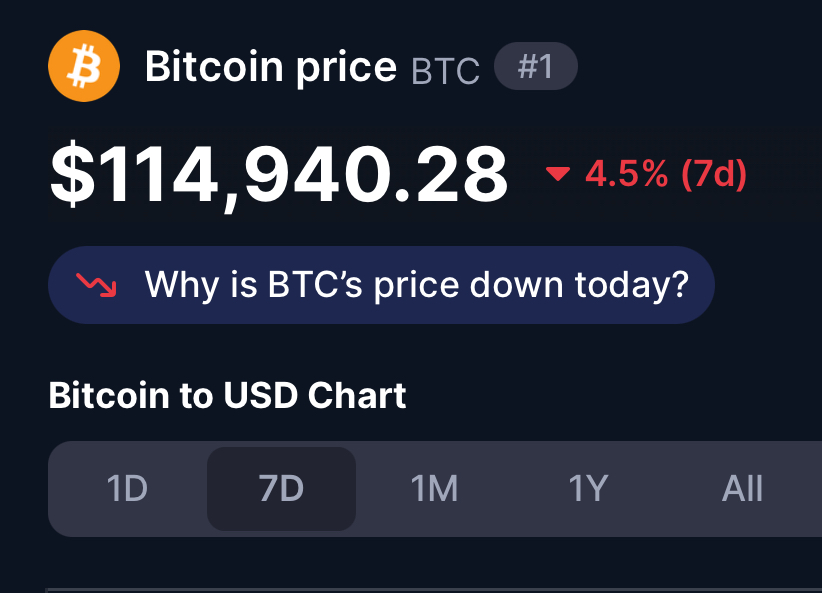The image size is (822, 593).
Task: Click the 4.5% change percentage
Action: 627,174
